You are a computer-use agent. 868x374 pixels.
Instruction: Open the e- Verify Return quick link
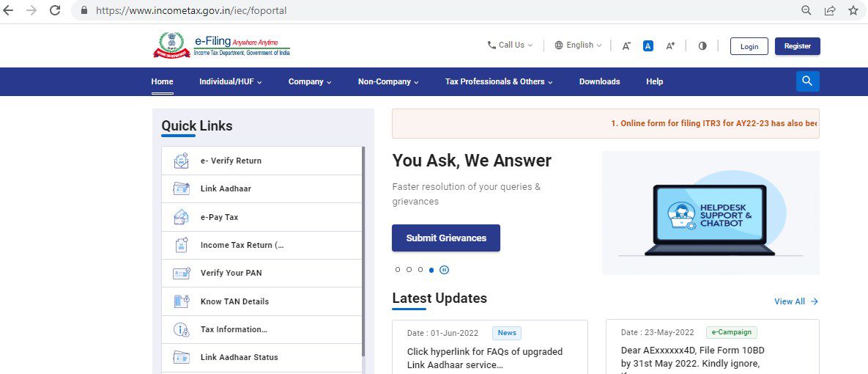(261, 161)
